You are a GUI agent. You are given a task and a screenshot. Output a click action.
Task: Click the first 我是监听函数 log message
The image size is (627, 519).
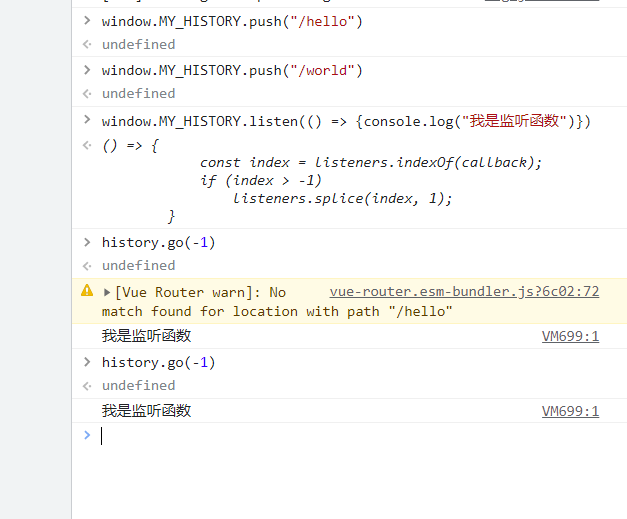146,336
